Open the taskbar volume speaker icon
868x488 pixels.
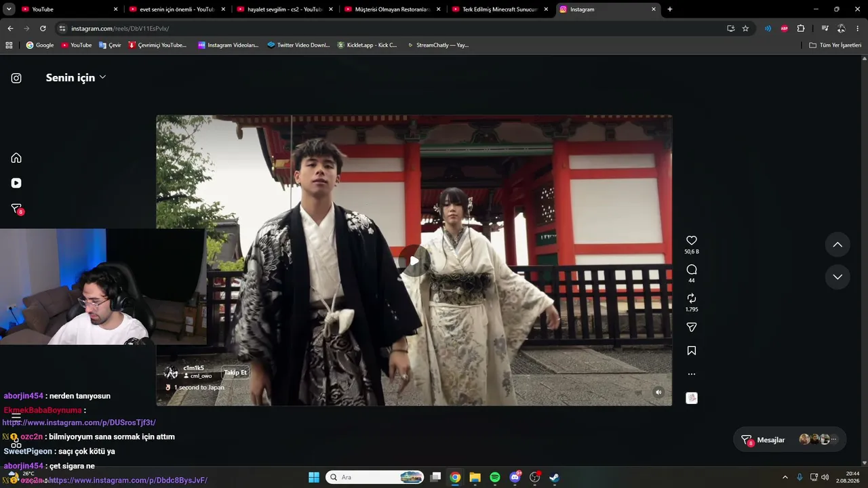coord(825,477)
